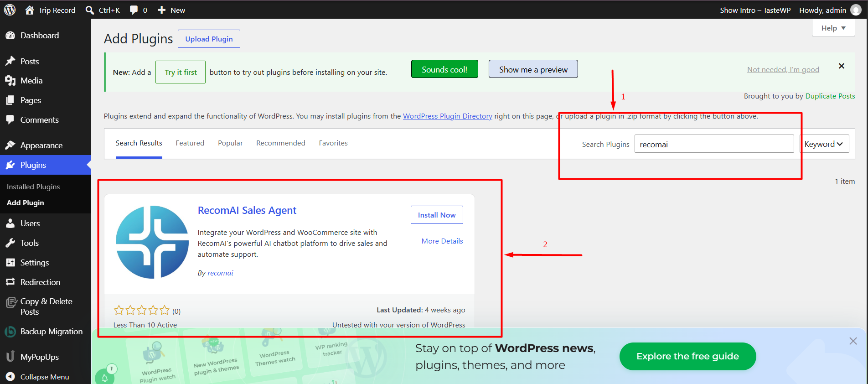Click the admin avatar in top bar

856,10
